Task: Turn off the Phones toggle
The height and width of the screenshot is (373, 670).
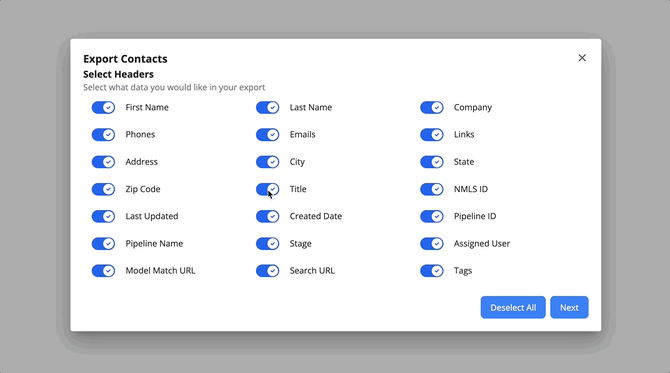Action: tap(103, 135)
